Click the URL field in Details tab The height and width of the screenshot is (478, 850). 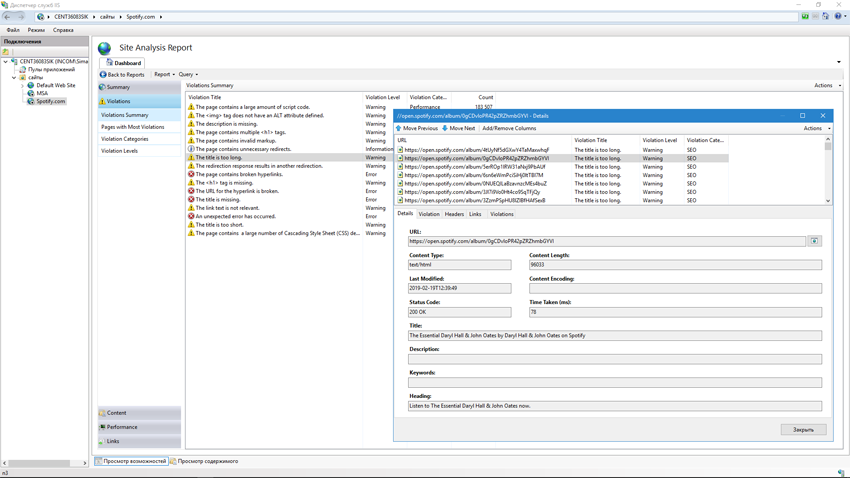click(607, 241)
